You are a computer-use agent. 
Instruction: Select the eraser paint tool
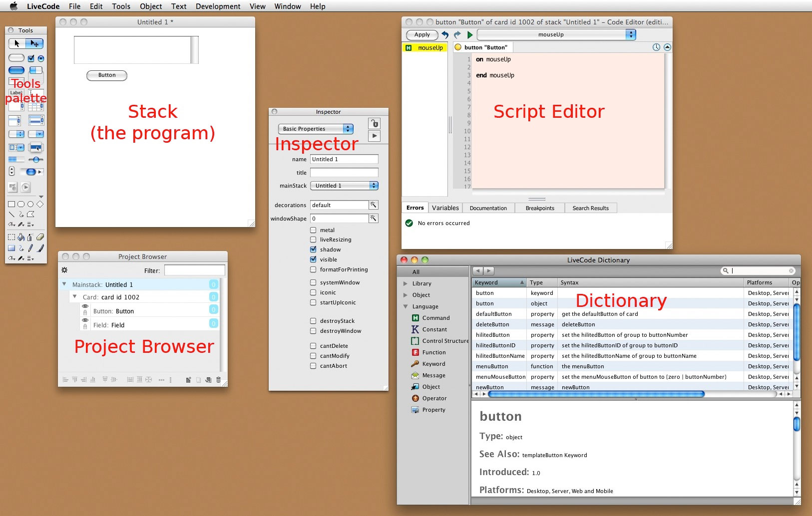40,238
